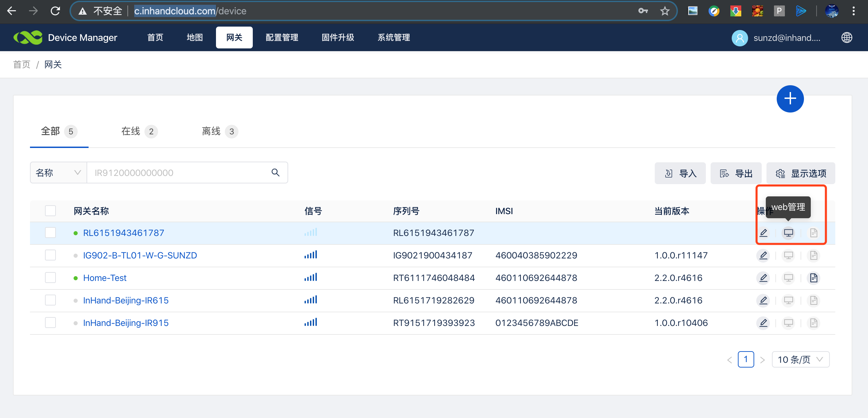
Task: Click the globe language icon
Action: [x=847, y=38]
